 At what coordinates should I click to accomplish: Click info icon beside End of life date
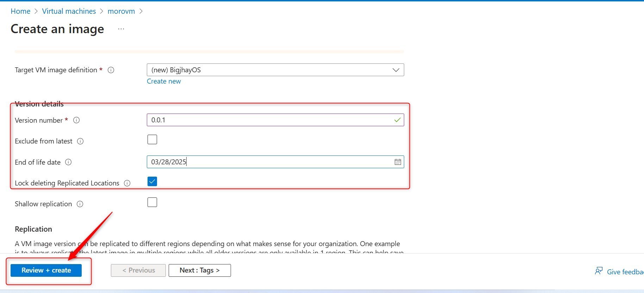coord(68,162)
